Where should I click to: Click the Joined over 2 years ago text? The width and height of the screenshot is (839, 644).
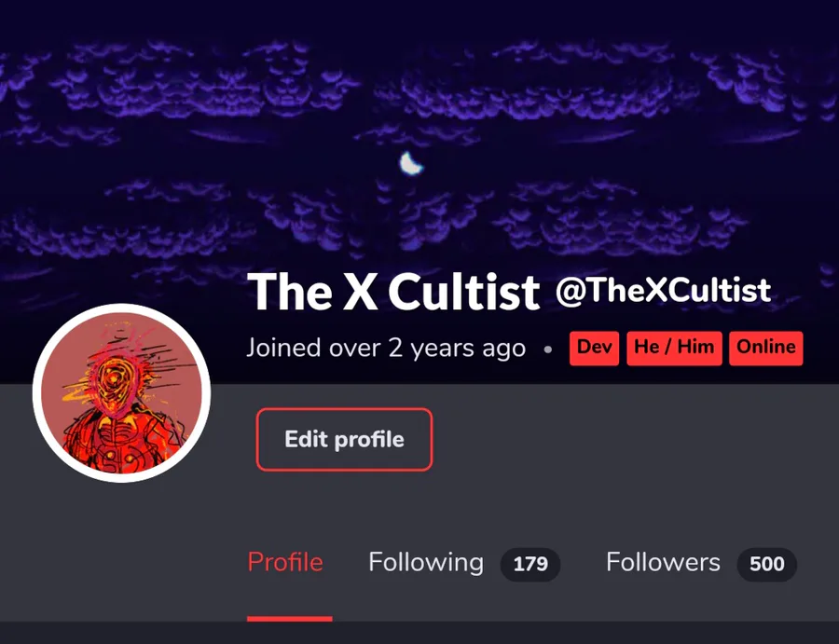point(386,349)
